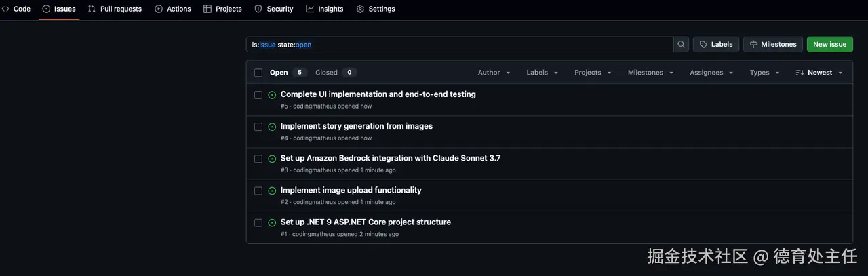The width and height of the screenshot is (868, 276).
Task: Tick the select-all issues checkbox
Action: (x=258, y=73)
